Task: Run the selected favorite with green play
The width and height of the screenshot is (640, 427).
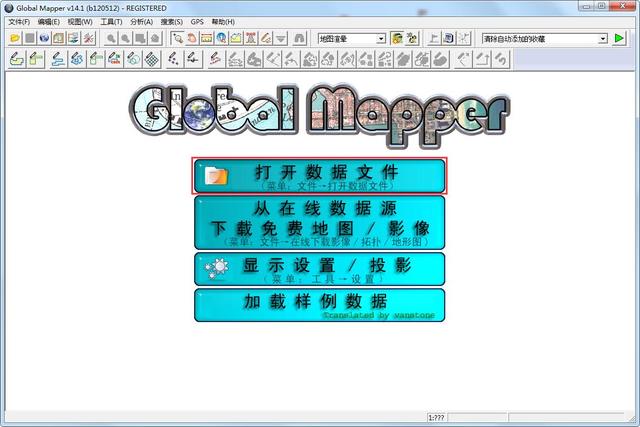Action: [619, 38]
